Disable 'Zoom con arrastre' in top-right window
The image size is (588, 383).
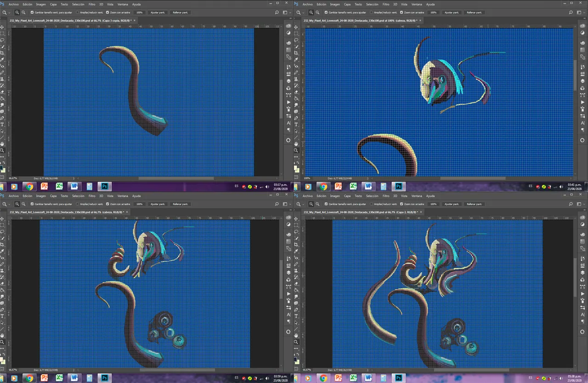pos(401,12)
